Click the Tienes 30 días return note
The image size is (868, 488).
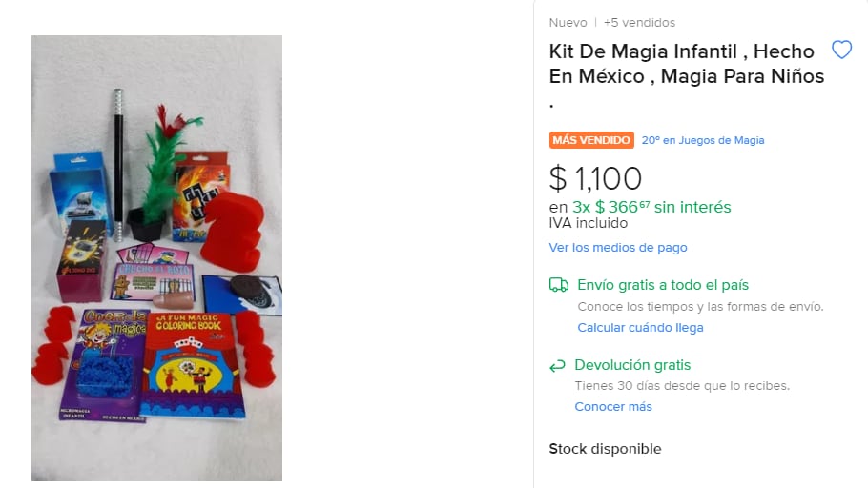pyautogui.click(x=682, y=386)
